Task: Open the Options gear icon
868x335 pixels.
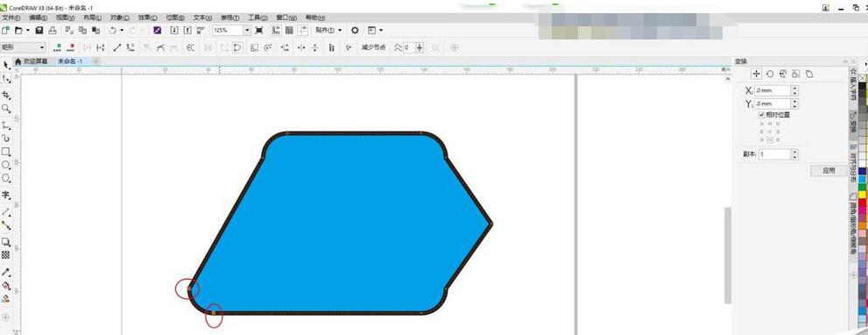Action: point(355,30)
